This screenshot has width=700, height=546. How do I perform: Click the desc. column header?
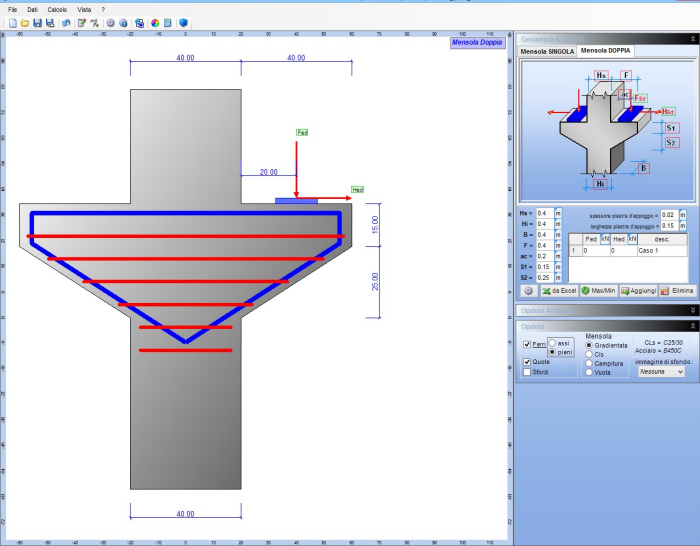[662, 239]
